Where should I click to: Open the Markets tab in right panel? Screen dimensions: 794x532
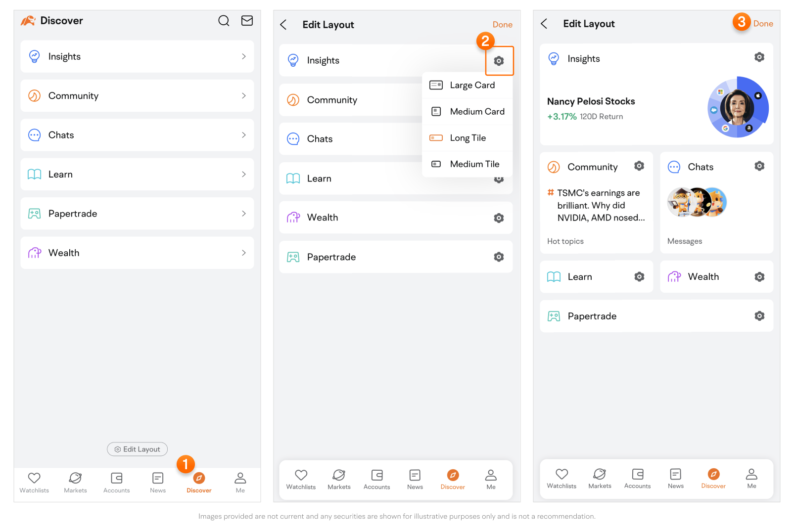click(600, 478)
